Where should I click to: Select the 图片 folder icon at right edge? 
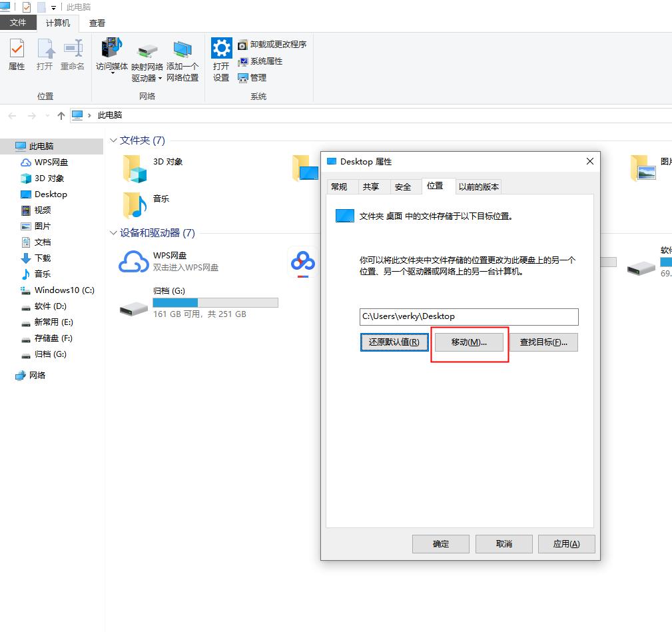pos(643,168)
